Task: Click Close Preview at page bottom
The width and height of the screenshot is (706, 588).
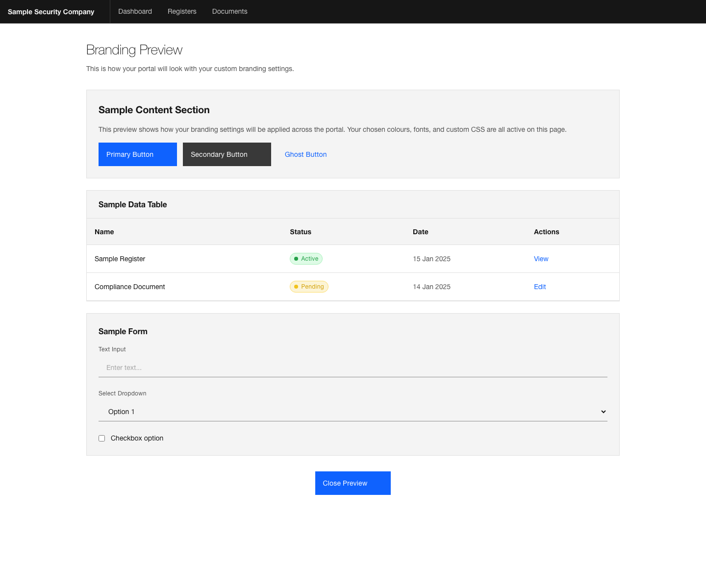Action: [x=353, y=483]
